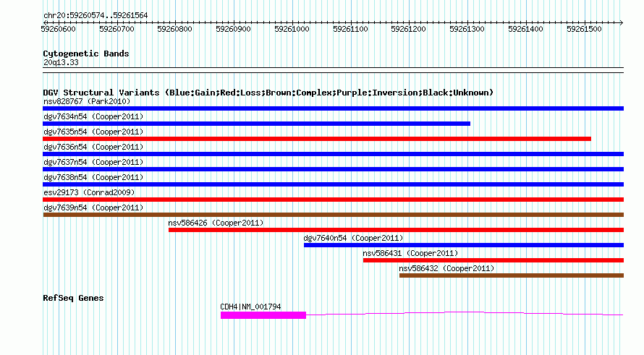
Task: Click ruler position 59261000
Action: click(x=292, y=29)
